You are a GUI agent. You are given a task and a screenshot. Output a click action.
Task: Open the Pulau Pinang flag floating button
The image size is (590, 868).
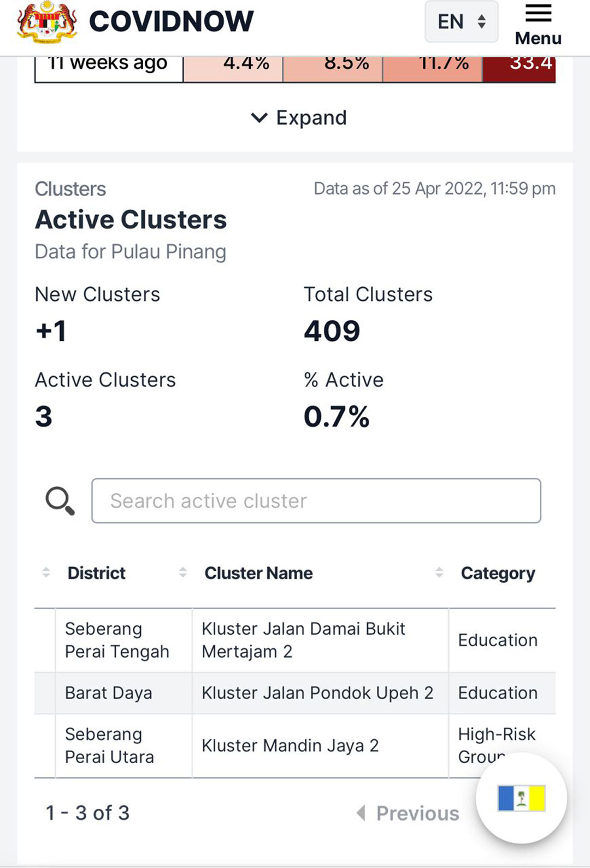[x=521, y=798]
